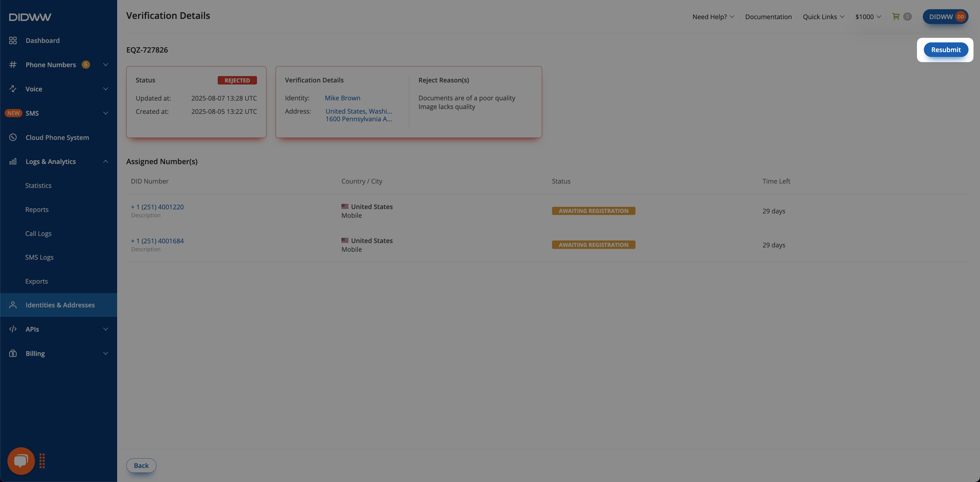Select Identities & Addresses menu item

[59, 305]
